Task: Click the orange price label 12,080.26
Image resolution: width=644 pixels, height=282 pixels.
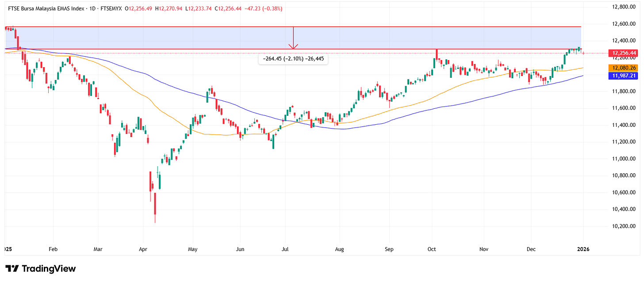Action: click(x=624, y=68)
